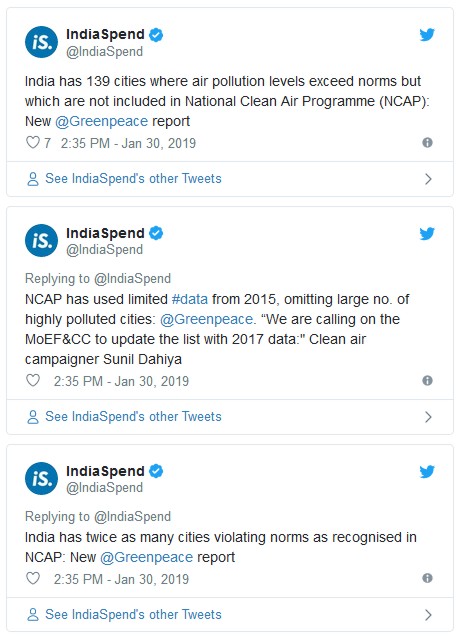Image resolution: width=460 pixels, height=640 pixels.
Task: Click IndiaSpend avatar in the first tweet
Action: pyautogui.click(x=41, y=42)
